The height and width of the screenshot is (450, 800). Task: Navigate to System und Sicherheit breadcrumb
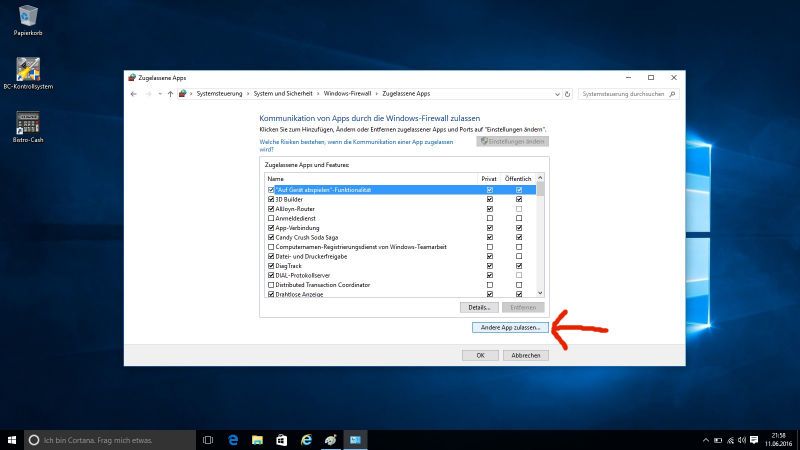(x=283, y=94)
